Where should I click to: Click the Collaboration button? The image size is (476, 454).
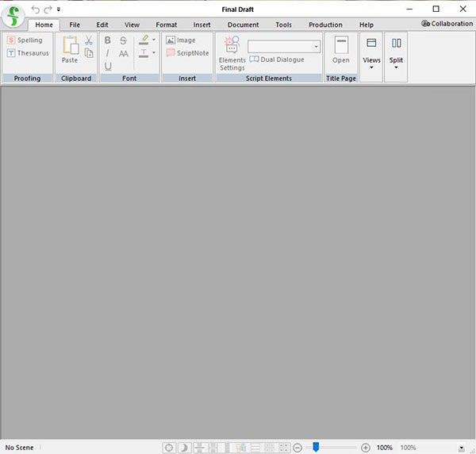click(x=447, y=24)
